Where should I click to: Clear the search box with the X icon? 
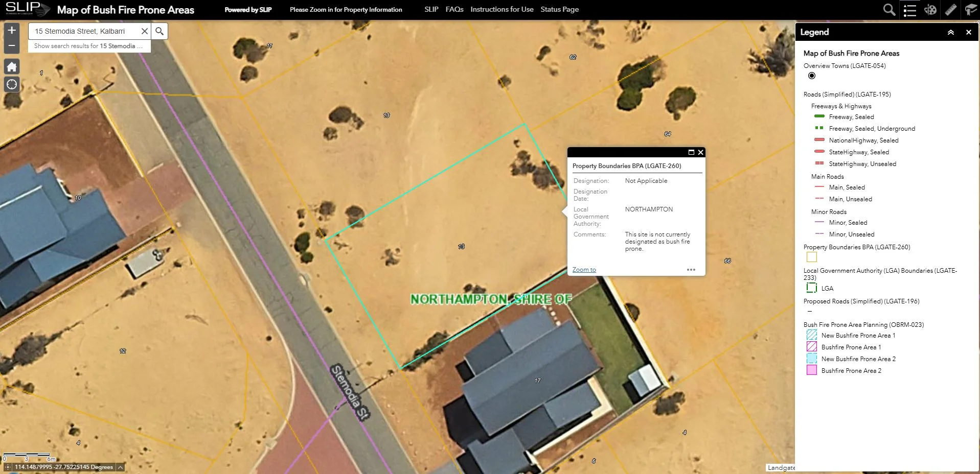coord(144,31)
